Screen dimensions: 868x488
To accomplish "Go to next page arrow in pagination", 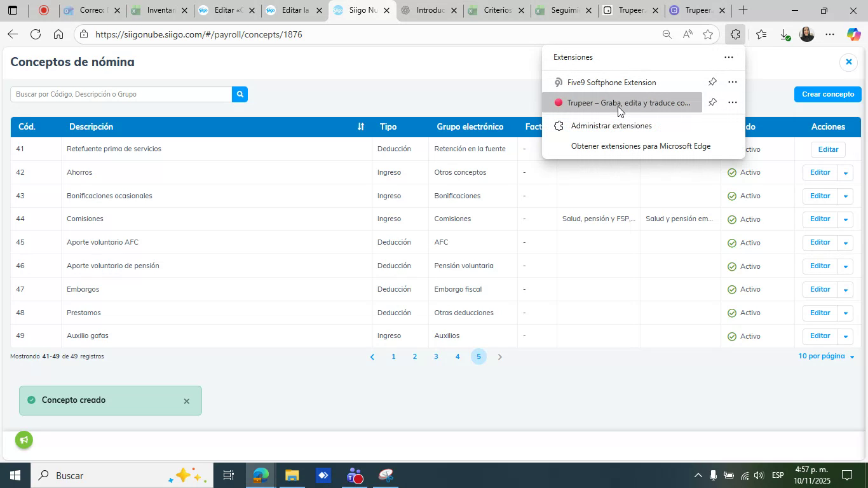I will (500, 357).
